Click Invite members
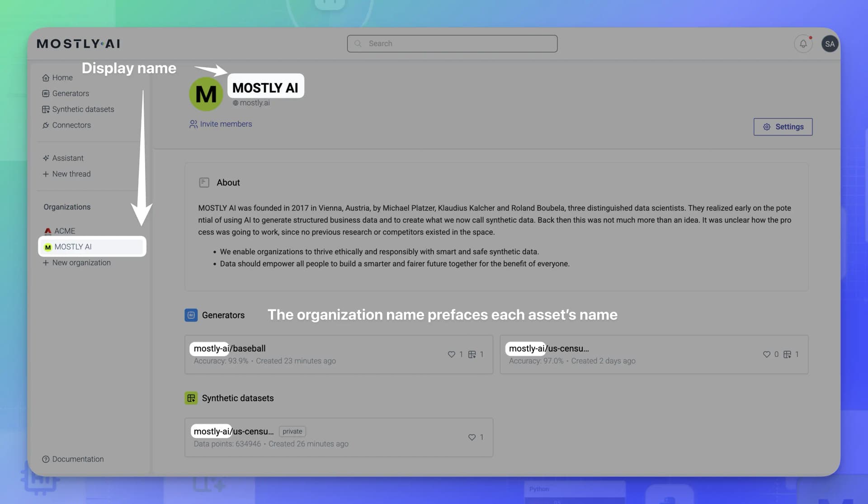868x504 pixels. pos(226,124)
